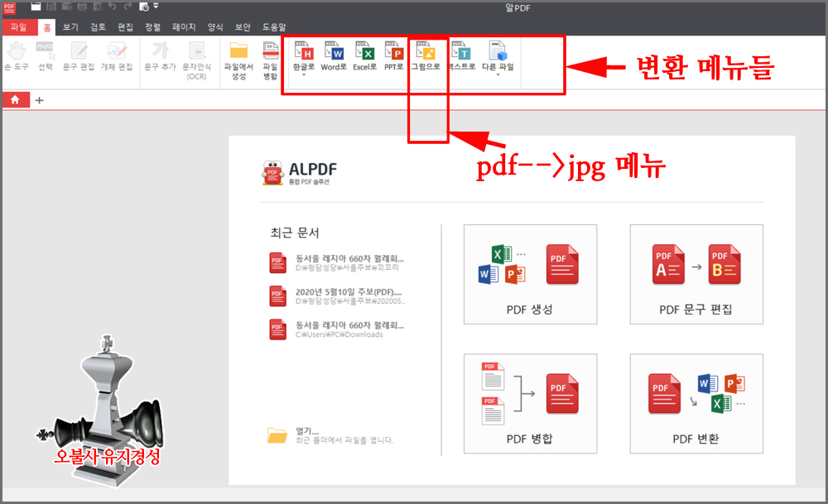Open the 파일 병합 merge tool
The image size is (828, 504).
pos(271,60)
